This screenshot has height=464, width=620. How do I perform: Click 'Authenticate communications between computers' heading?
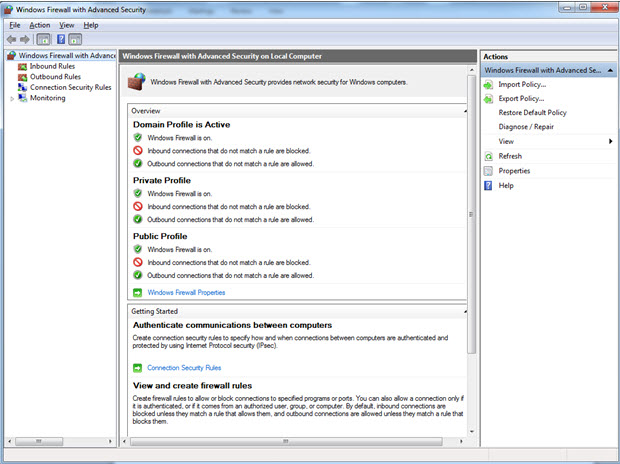pyautogui.click(x=232, y=325)
